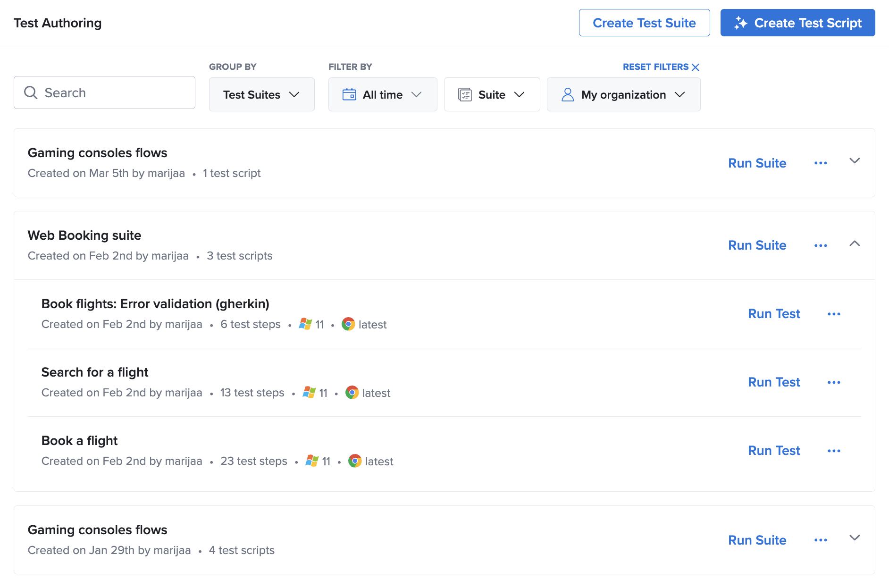This screenshot has width=889, height=588.
Task: Expand the Mar 5th Gaming consoles flows
Action: 855,161
